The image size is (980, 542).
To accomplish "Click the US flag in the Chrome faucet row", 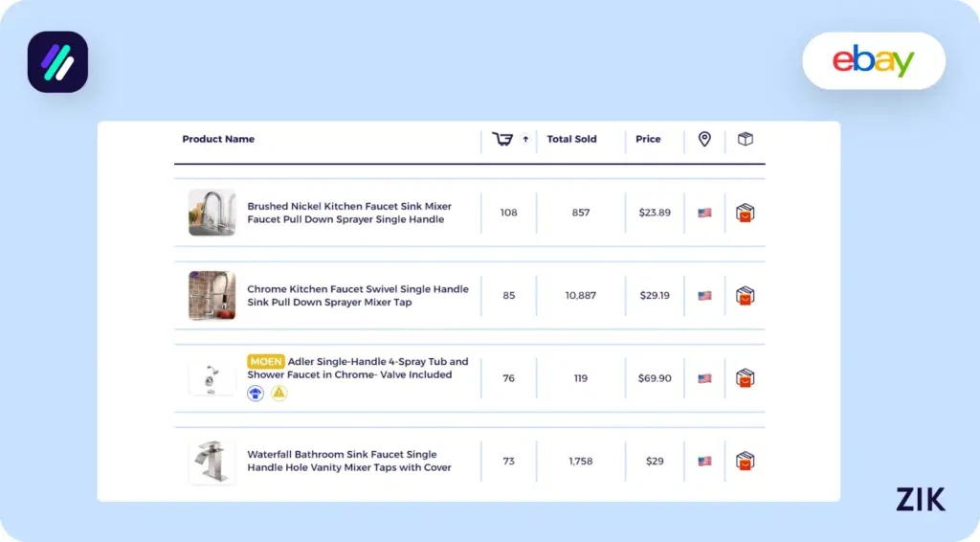I will point(704,296).
